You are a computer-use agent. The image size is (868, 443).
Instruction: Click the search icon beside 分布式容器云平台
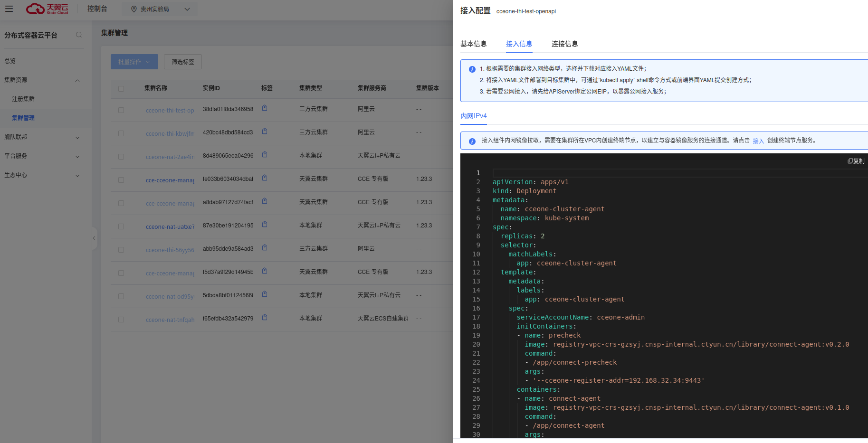click(79, 35)
